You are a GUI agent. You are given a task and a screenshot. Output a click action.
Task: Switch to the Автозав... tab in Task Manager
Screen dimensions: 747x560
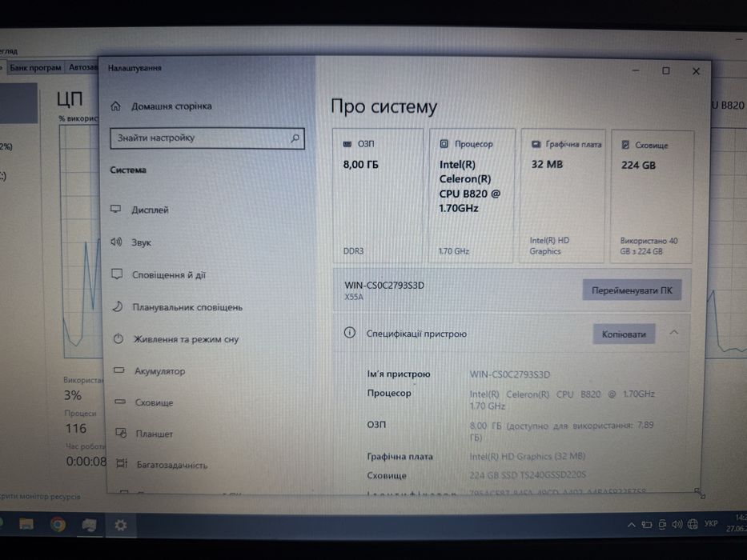82,68
